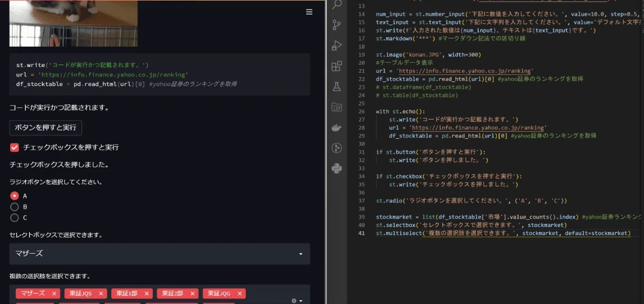Screen dimensions: 644x304
Task: Open the Docker view
Action: coord(337,128)
